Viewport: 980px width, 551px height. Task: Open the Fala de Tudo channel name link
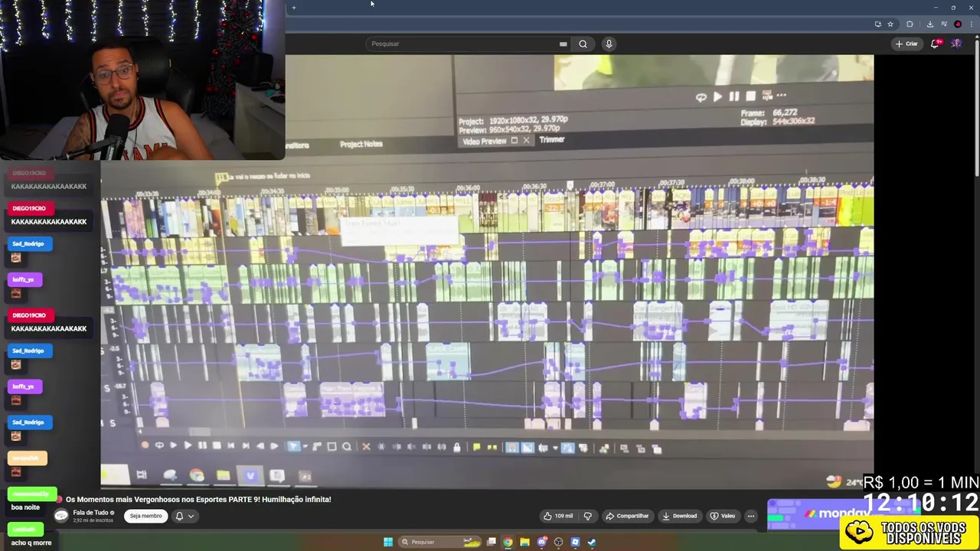click(90, 513)
